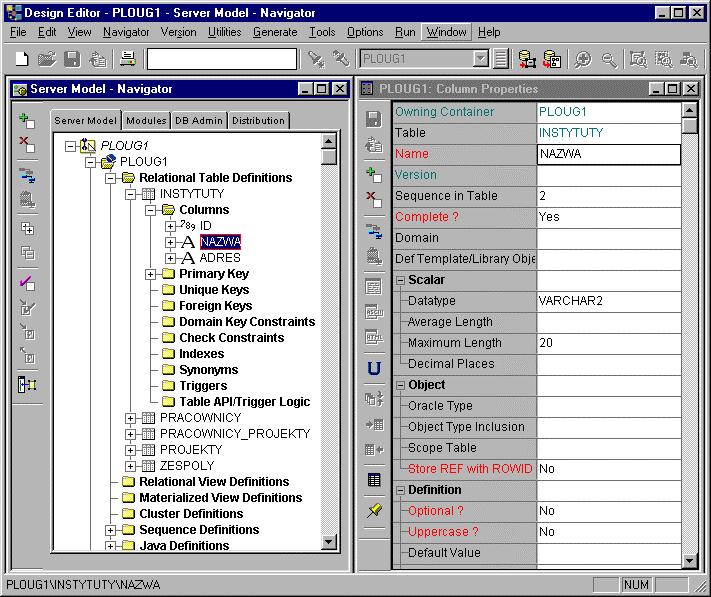Click the Save icon in Column Properties sidebar
Screen dimensions: 711x597
tap(374, 119)
